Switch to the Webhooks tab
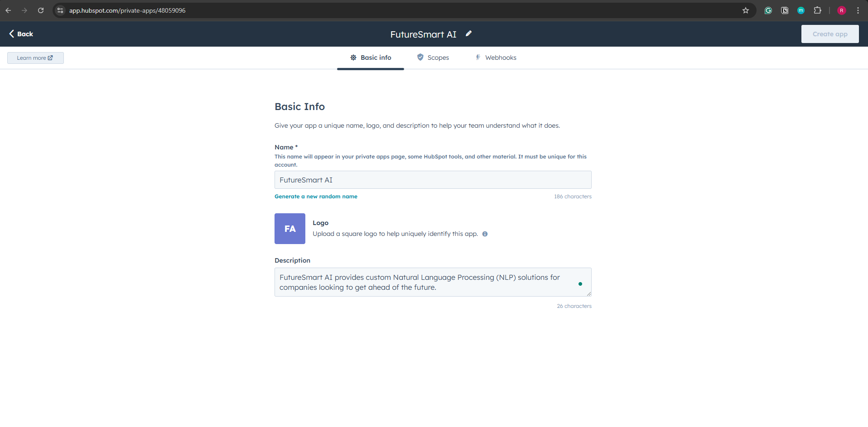 point(496,58)
